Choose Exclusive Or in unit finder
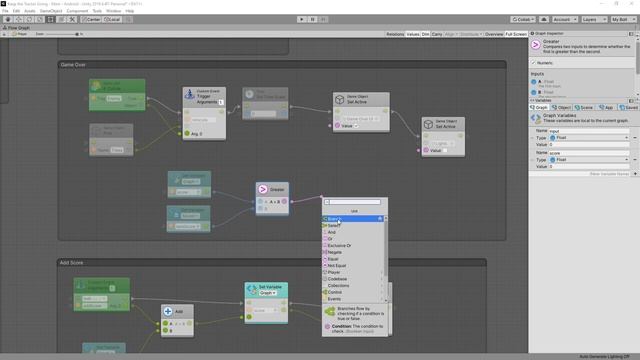This screenshot has width=640, height=360. pyautogui.click(x=353, y=245)
